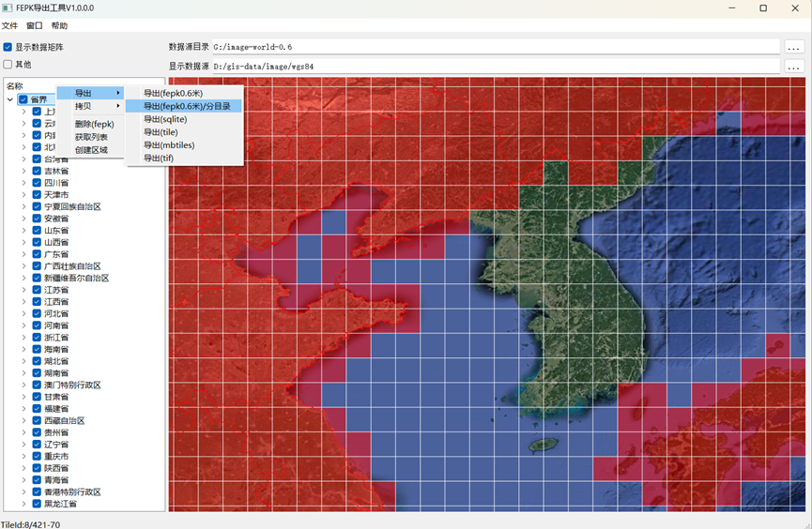812x529 pixels.
Task: Select 导出(sqlite) option
Action: point(185,119)
